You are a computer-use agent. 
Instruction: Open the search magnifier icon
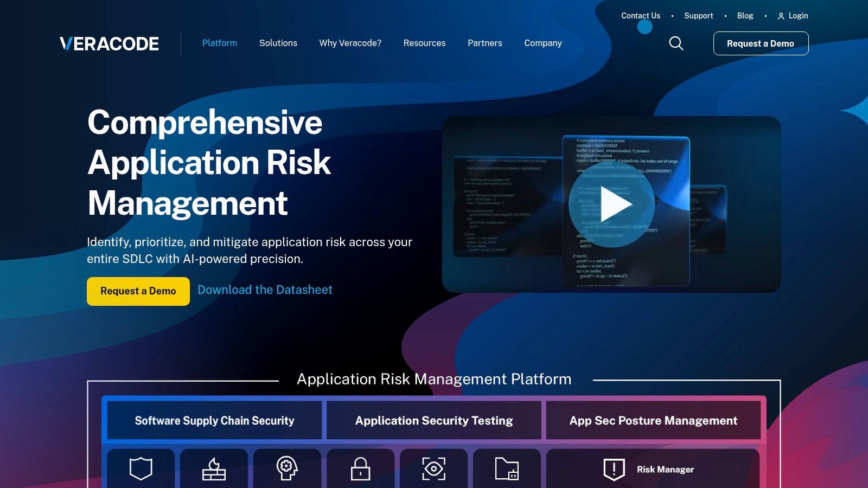coord(676,43)
